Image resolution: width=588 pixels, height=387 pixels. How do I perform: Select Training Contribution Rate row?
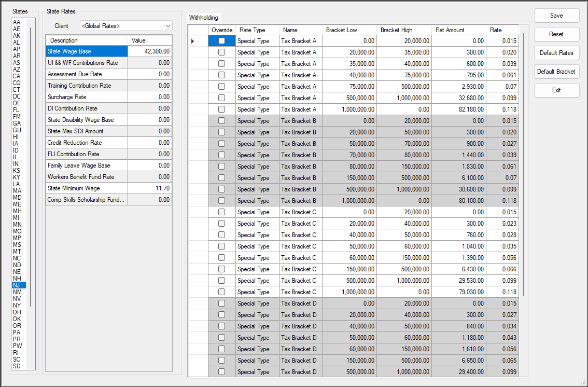tap(109, 86)
